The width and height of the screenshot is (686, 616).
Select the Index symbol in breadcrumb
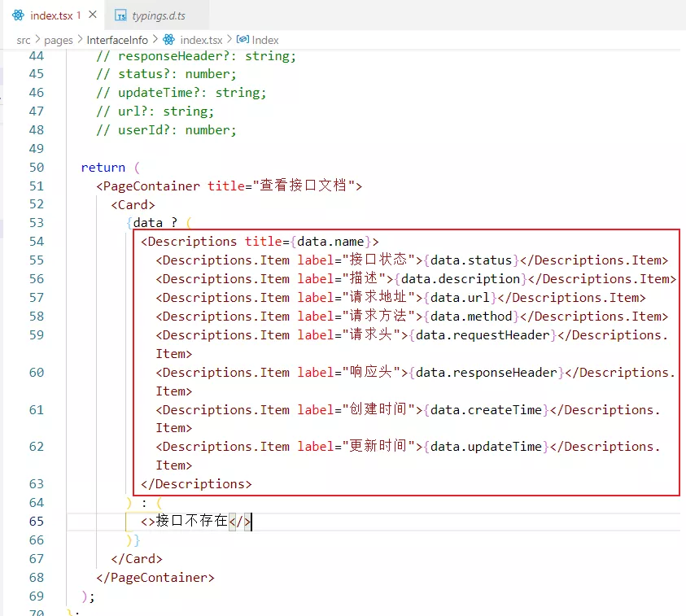click(265, 40)
